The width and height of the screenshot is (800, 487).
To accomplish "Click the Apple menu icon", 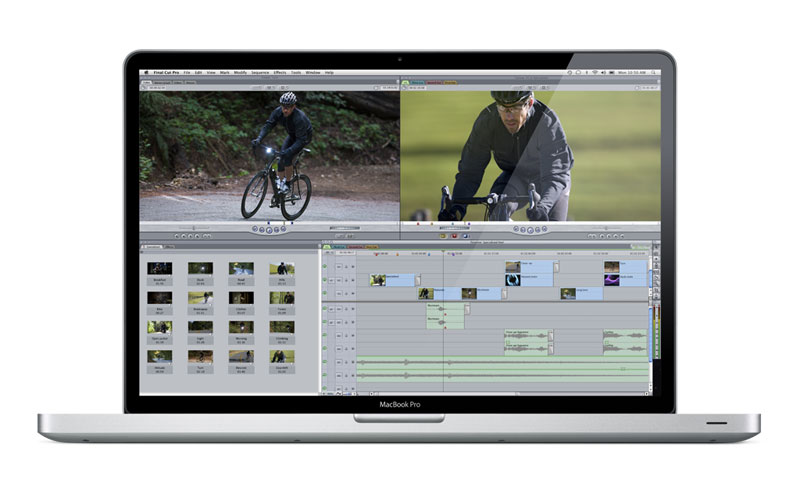I will [146, 73].
